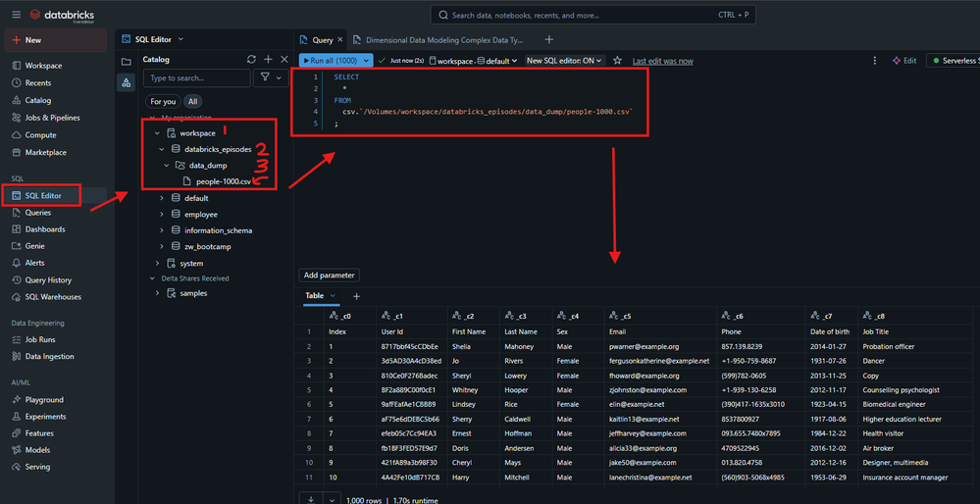Download the query results
980x504 pixels.
(x=309, y=499)
